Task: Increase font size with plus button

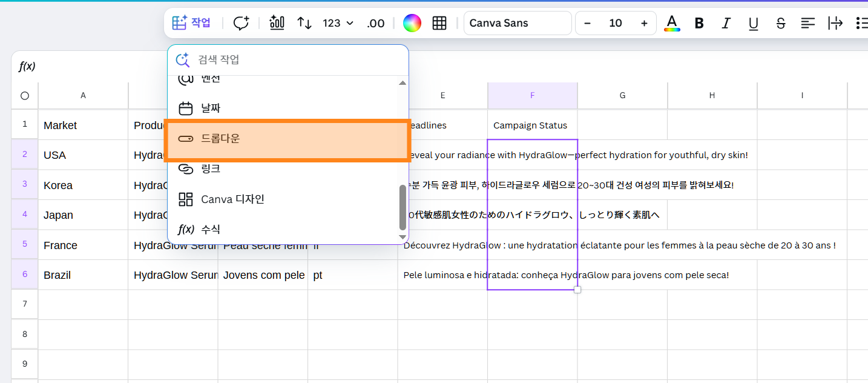Action: (x=644, y=23)
